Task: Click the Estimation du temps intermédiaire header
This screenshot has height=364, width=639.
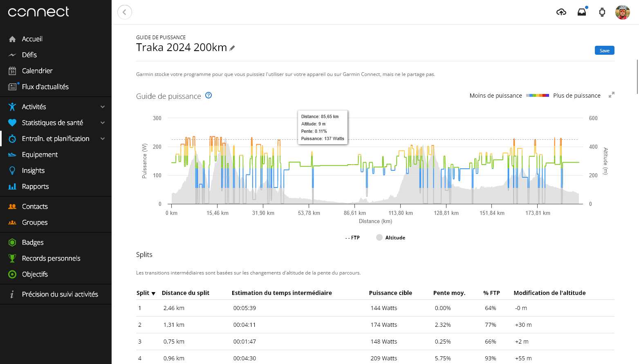Action: pyautogui.click(x=282, y=293)
